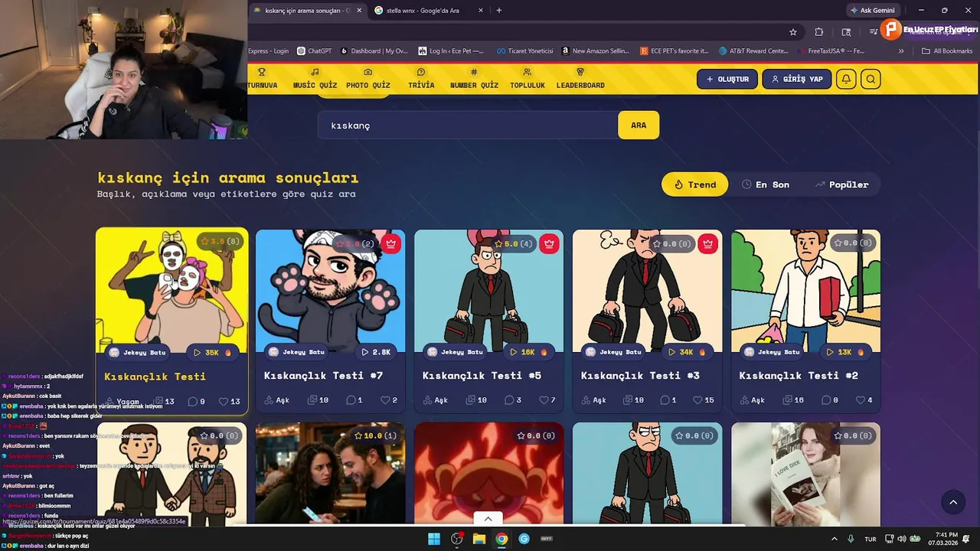Image resolution: width=980 pixels, height=551 pixels.
Task: Bookmark this page with star icon
Action: pos(793,31)
